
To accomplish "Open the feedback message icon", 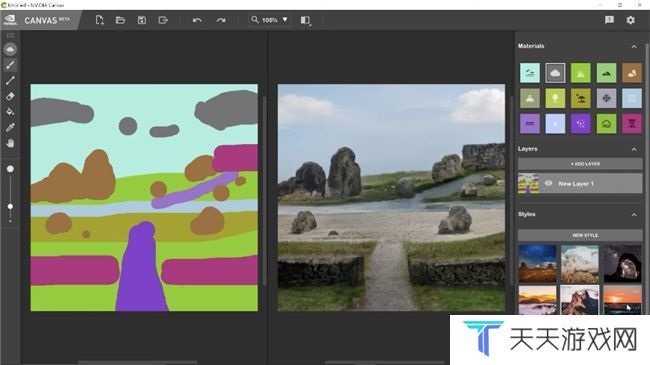I will click(609, 20).
